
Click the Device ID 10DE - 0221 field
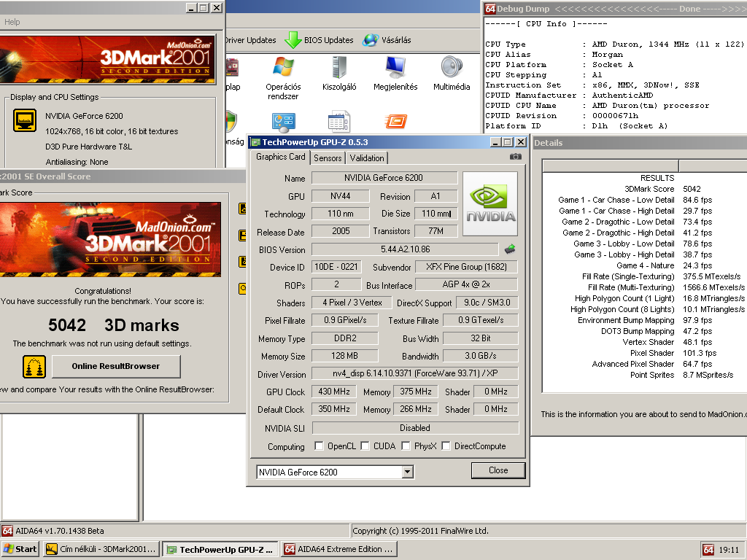point(336,267)
